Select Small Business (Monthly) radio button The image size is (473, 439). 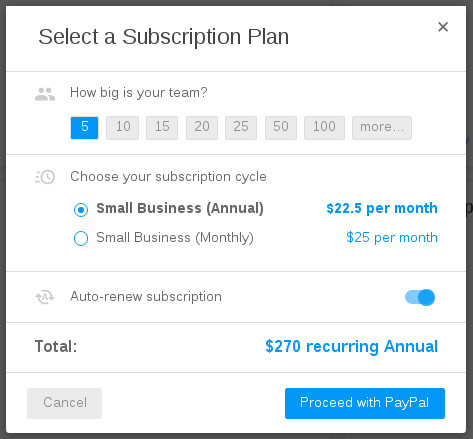pos(81,238)
